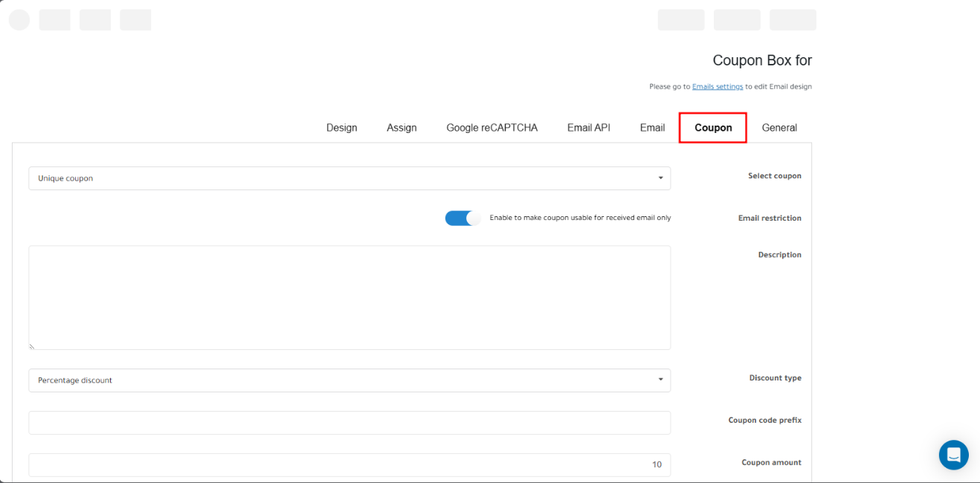Screen dimensions: 980x483
Task: Click the circular gray placeholder in header
Action: point(19,20)
